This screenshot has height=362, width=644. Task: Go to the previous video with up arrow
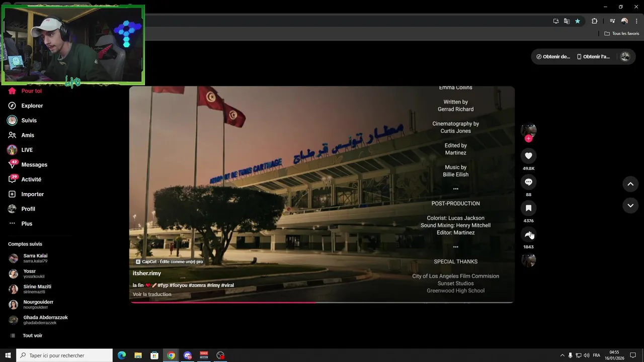pyautogui.click(x=630, y=184)
